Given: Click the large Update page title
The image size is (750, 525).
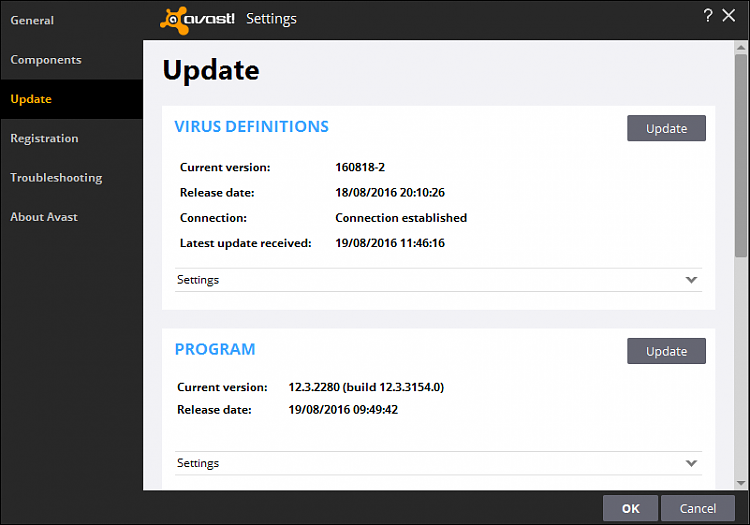Looking at the screenshot, I should (211, 71).
